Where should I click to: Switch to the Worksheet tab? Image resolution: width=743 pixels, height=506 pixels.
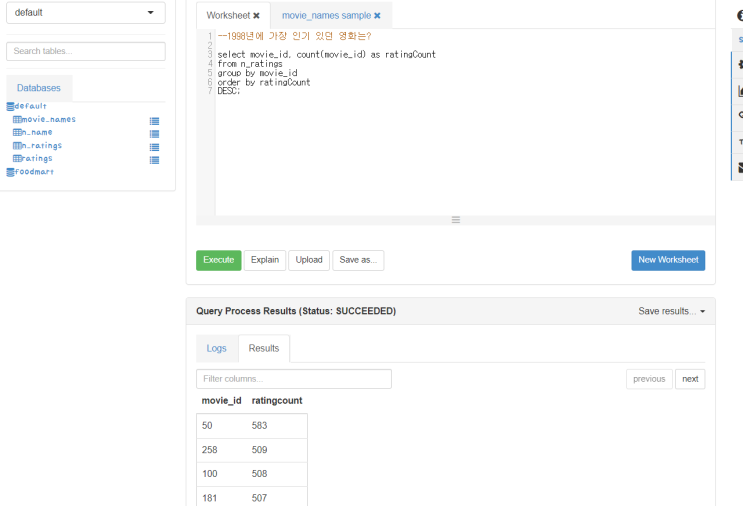(x=228, y=16)
